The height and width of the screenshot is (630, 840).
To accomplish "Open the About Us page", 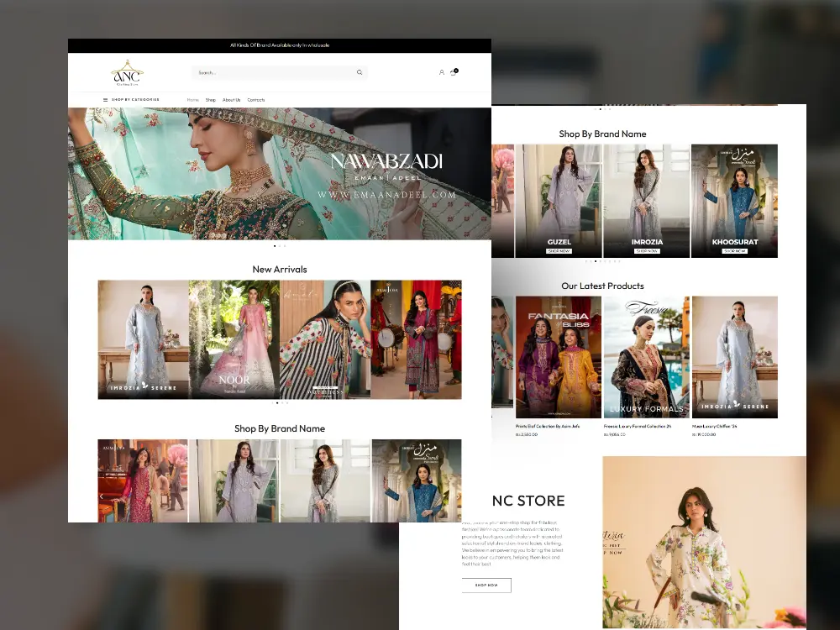I will coord(231,100).
